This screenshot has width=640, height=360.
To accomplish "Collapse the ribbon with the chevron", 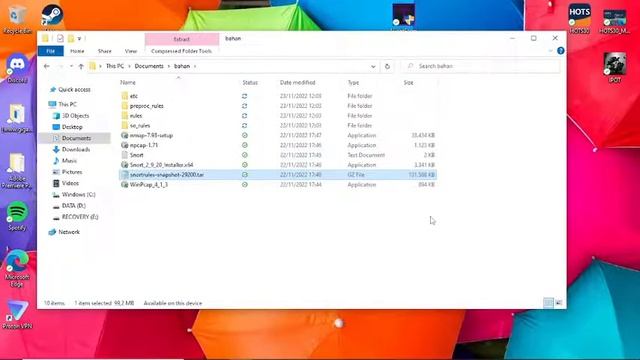I will pyautogui.click(x=550, y=51).
